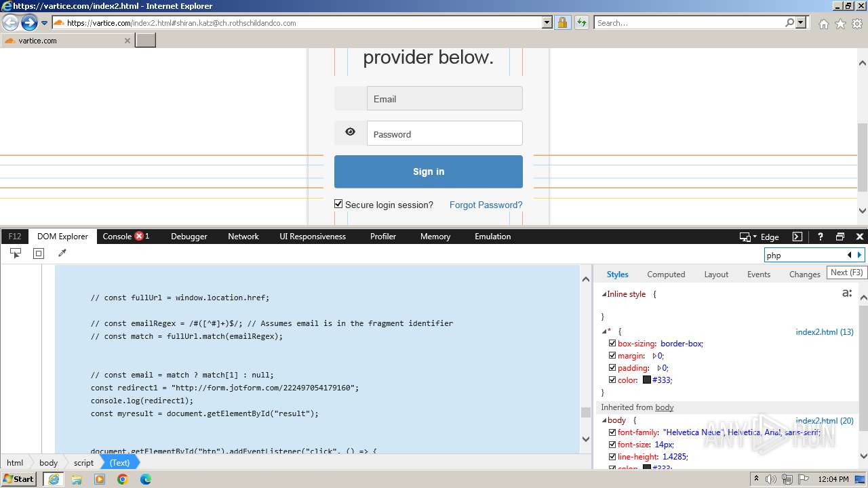This screenshot has width=868, height=488.
Task: Uncheck the Secure login session checkbox
Action: (x=338, y=204)
